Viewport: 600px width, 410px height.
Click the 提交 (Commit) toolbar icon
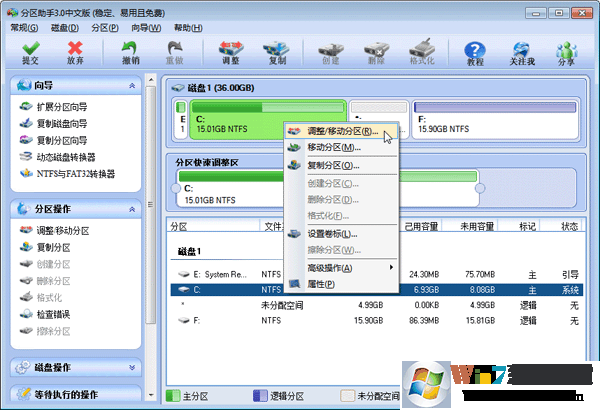pos(30,51)
